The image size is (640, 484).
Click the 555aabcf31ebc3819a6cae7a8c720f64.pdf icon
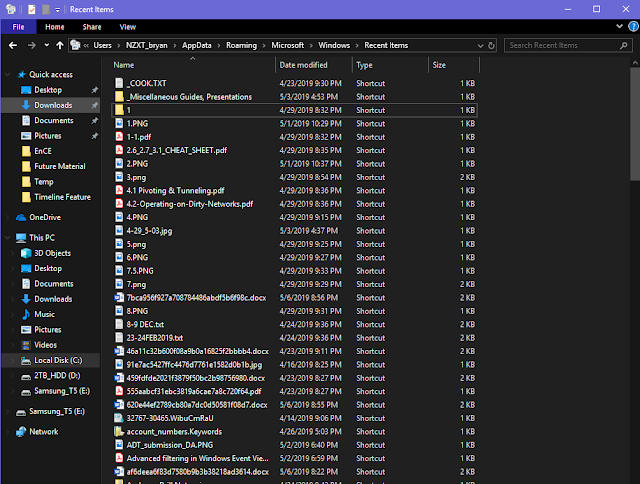point(119,391)
